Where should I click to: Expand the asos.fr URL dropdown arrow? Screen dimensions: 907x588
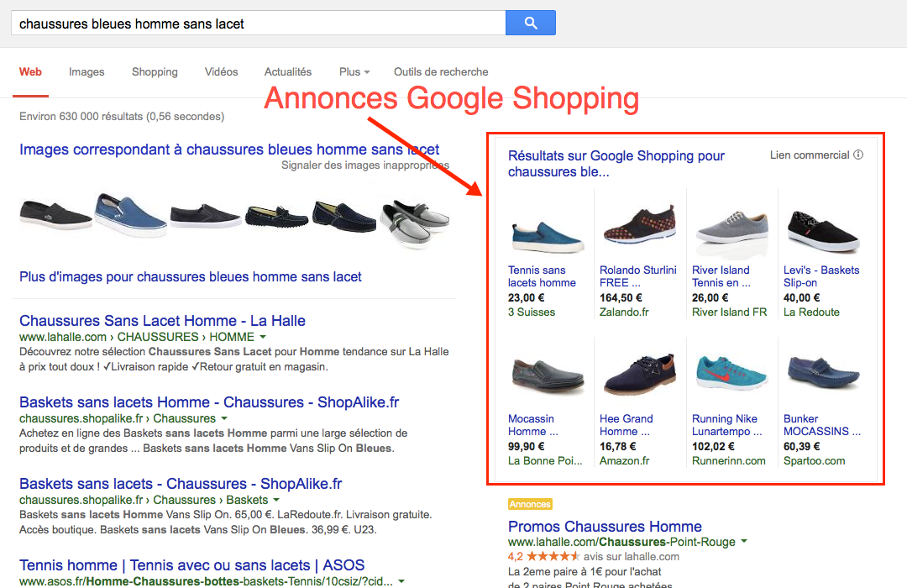point(401,581)
